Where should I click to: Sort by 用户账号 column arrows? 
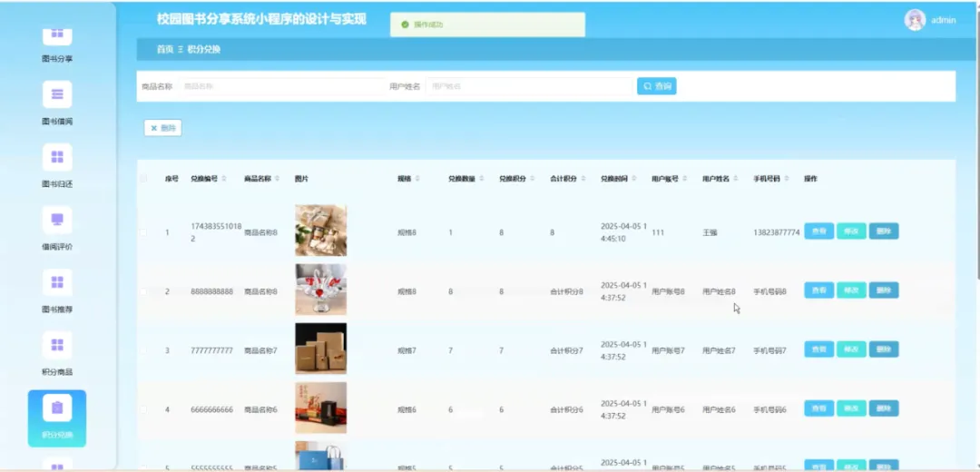684,179
